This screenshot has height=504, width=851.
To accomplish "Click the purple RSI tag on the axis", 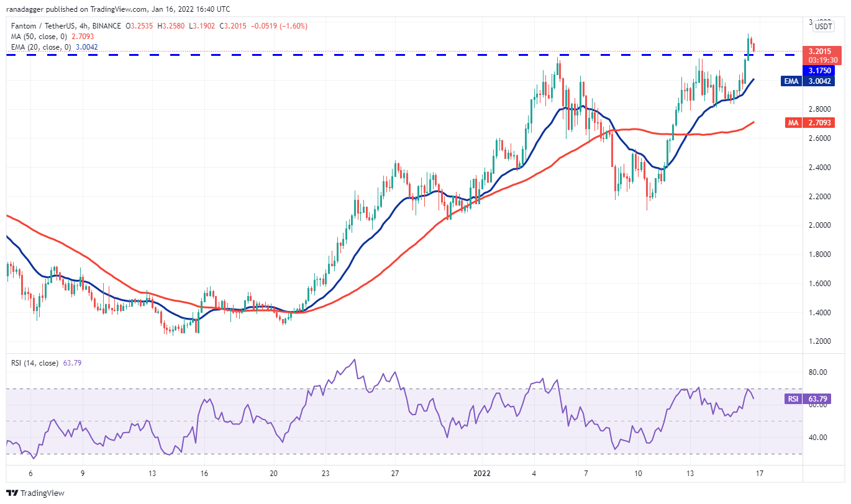I will [x=793, y=399].
